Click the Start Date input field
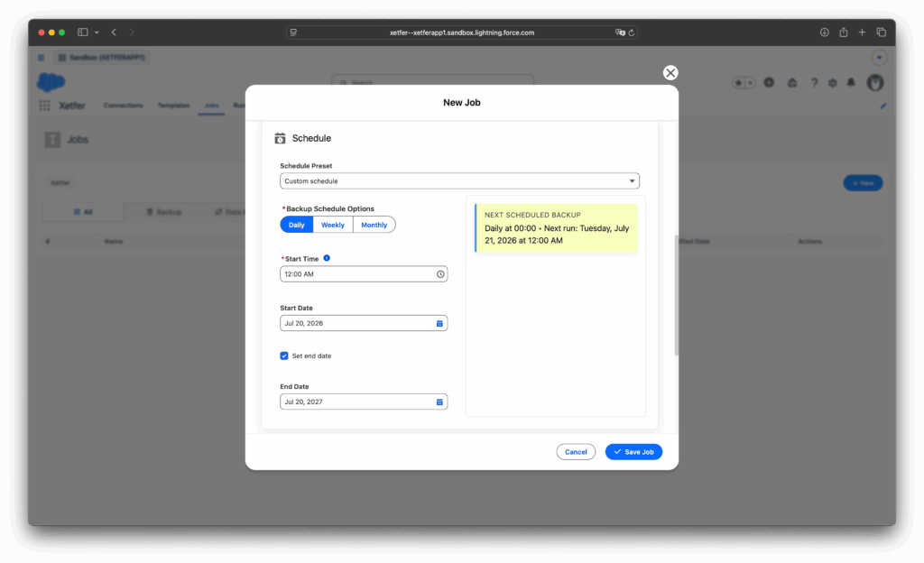This screenshot has width=924, height=563. [364, 323]
